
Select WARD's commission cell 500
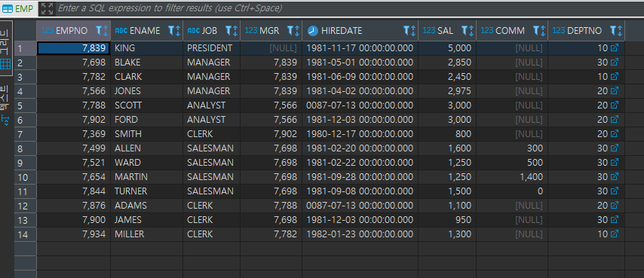point(512,163)
